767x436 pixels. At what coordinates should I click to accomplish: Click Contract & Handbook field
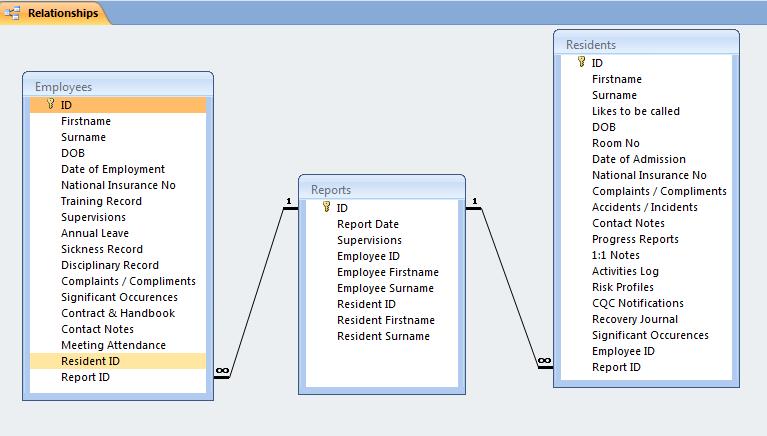117,313
